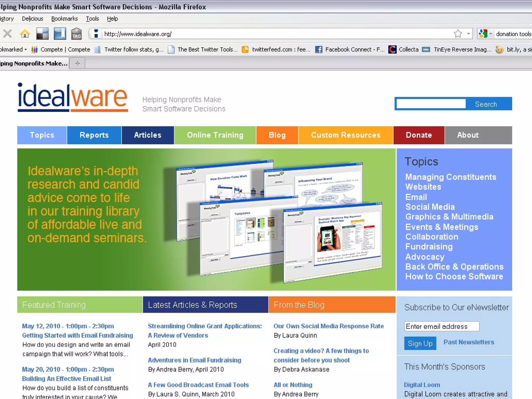532x399 pixels.
Task: Click the Delicious checkered bookmarks icon
Action: tap(42, 34)
